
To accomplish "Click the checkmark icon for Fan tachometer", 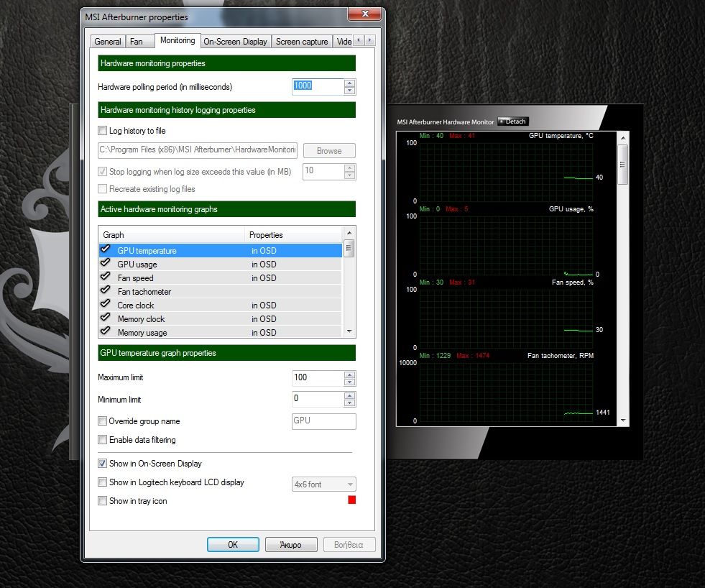I will pyautogui.click(x=106, y=290).
